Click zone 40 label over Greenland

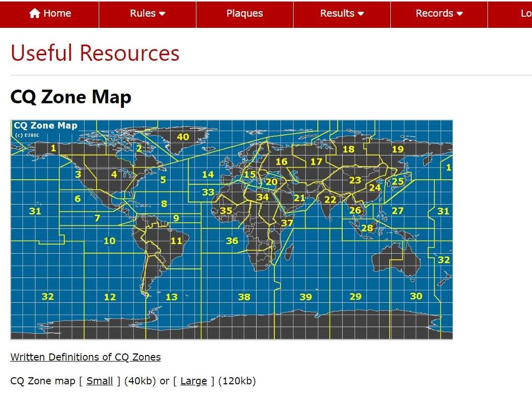coord(183,137)
